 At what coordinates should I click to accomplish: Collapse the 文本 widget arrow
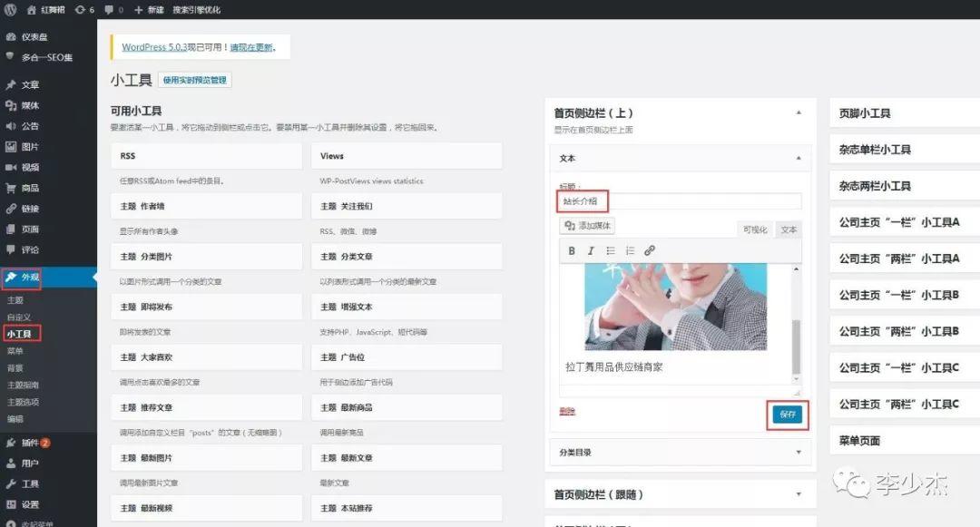coord(799,158)
